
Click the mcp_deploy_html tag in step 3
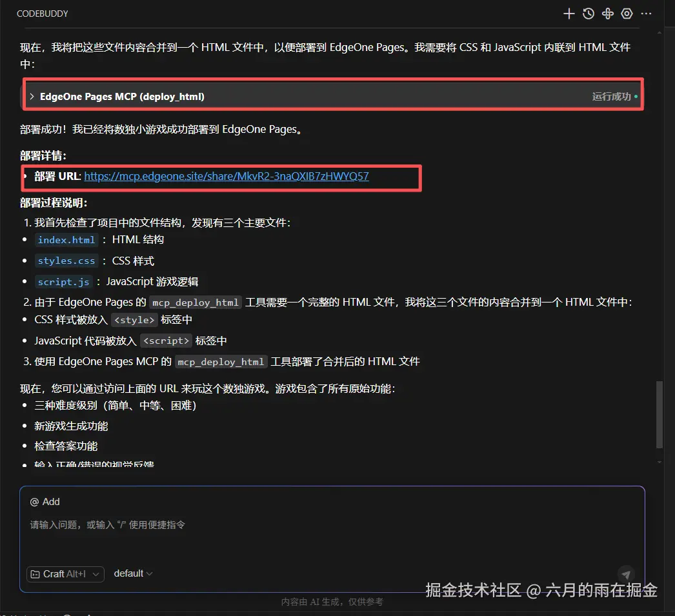(x=221, y=362)
